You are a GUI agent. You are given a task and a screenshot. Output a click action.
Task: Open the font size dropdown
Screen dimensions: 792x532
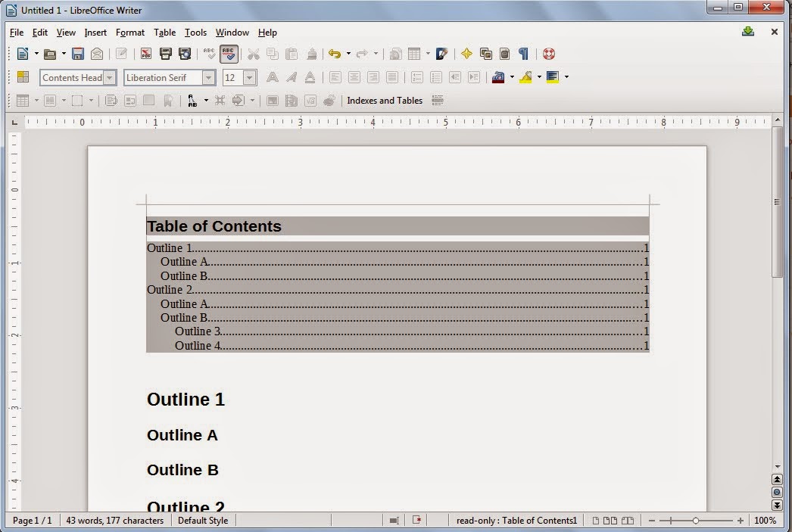(x=251, y=77)
